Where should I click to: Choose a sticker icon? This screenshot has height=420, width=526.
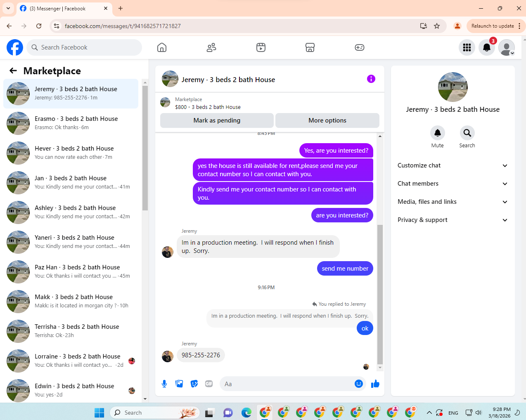pos(194,384)
